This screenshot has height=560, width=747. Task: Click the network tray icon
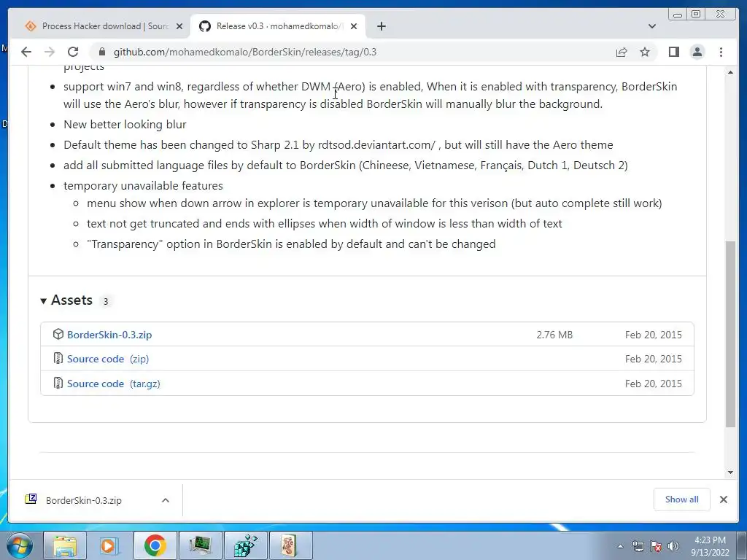tap(638, 546)
